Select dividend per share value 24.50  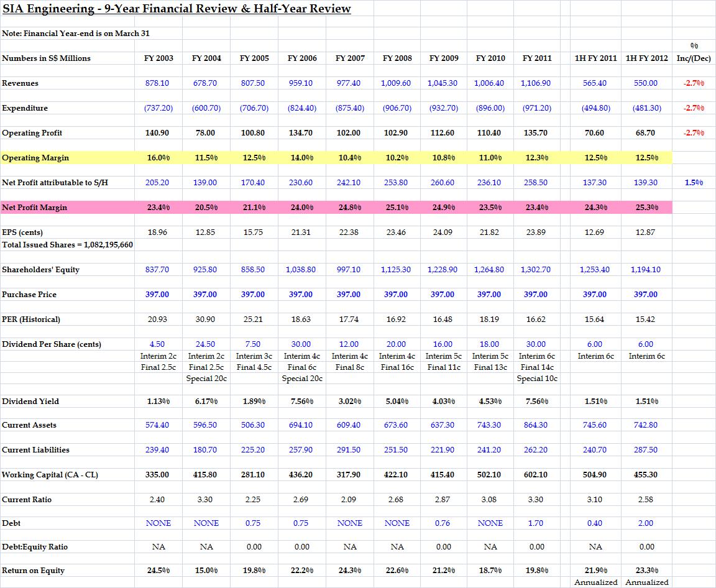point(205,344)
